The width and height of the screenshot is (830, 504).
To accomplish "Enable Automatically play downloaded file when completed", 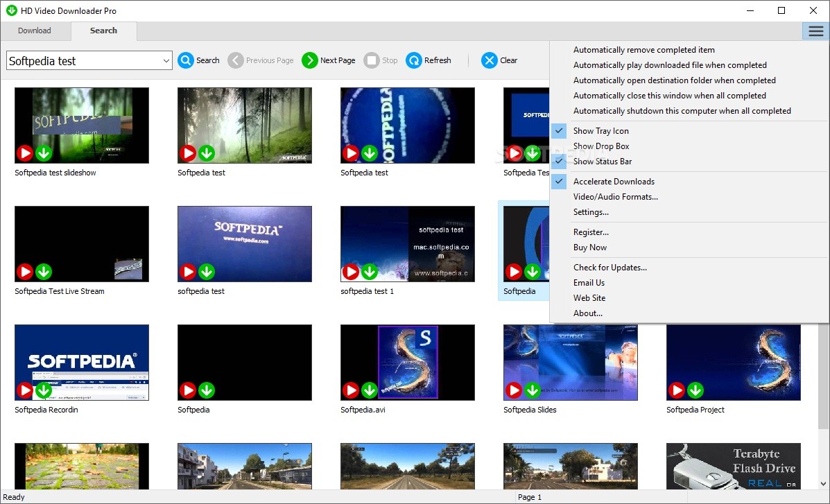I will point(688,65).
